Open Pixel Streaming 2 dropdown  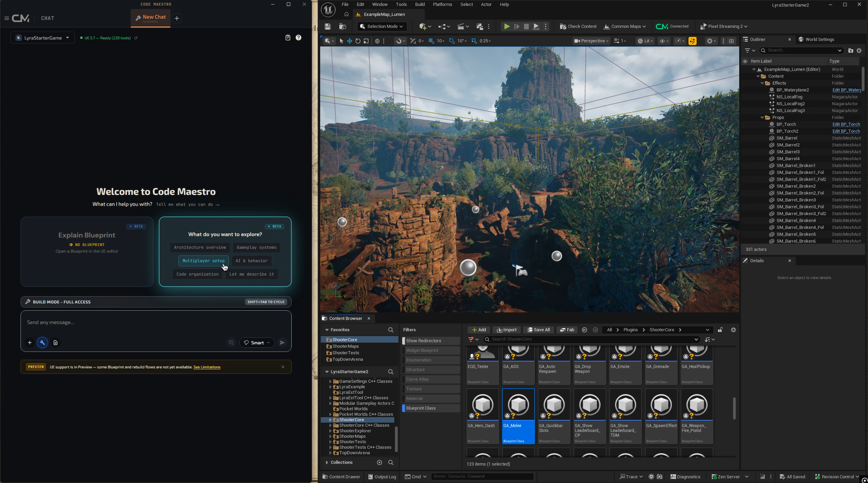tap(724, 26)
